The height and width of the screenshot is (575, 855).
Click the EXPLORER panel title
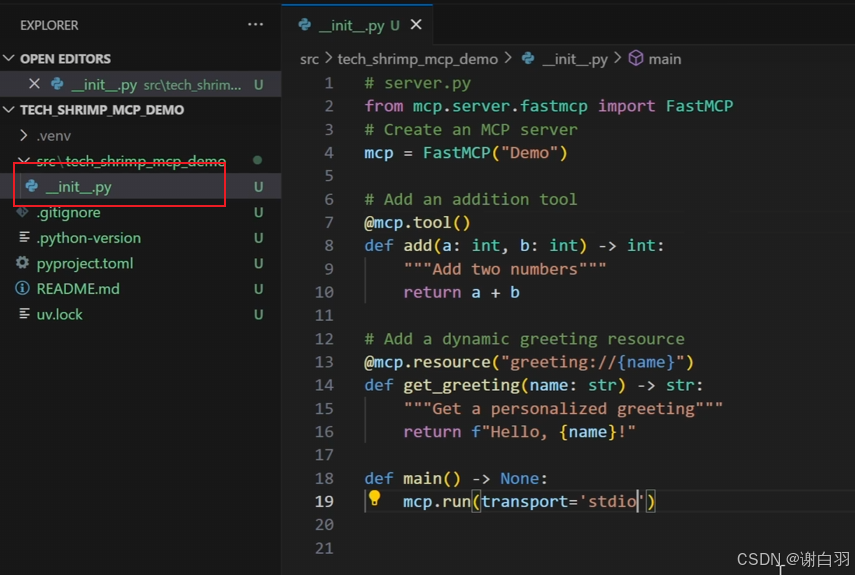tap(49, 25)
